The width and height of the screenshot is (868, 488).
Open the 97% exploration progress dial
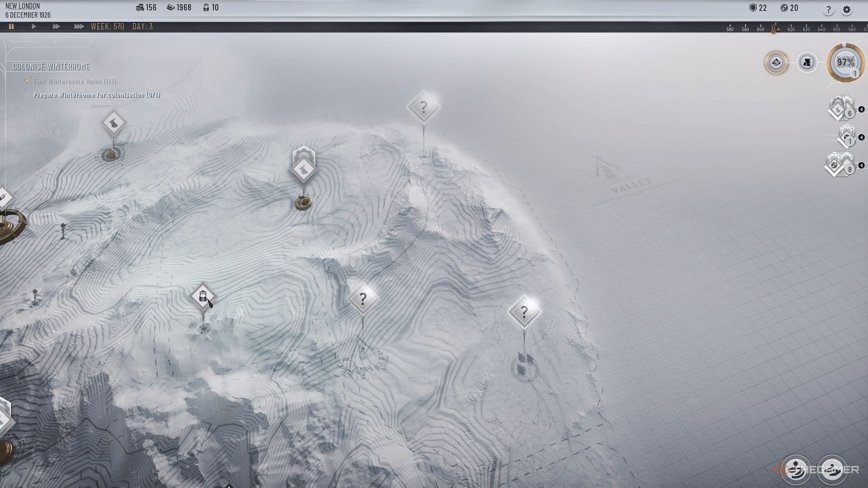[x=846, y=62]
